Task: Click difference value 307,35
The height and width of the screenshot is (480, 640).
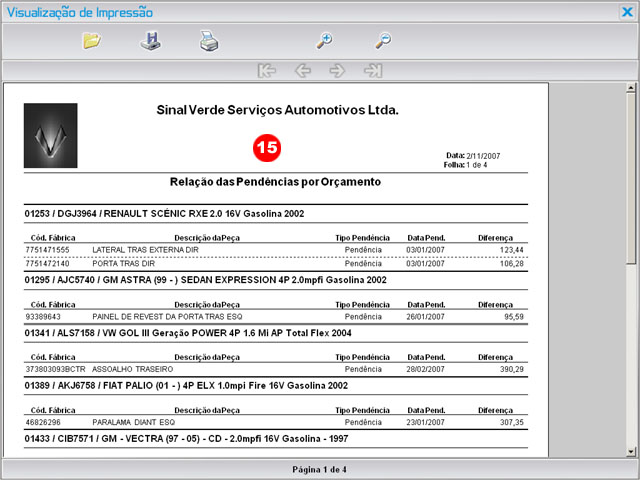Action: click(511, 422)
